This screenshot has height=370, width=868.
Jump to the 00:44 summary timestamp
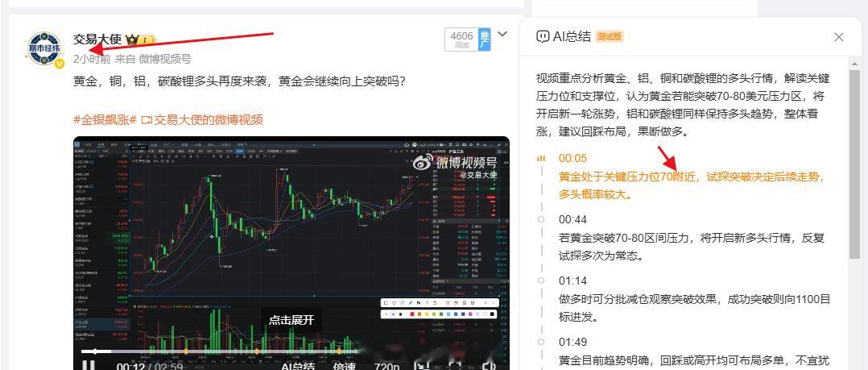(572, 220)
